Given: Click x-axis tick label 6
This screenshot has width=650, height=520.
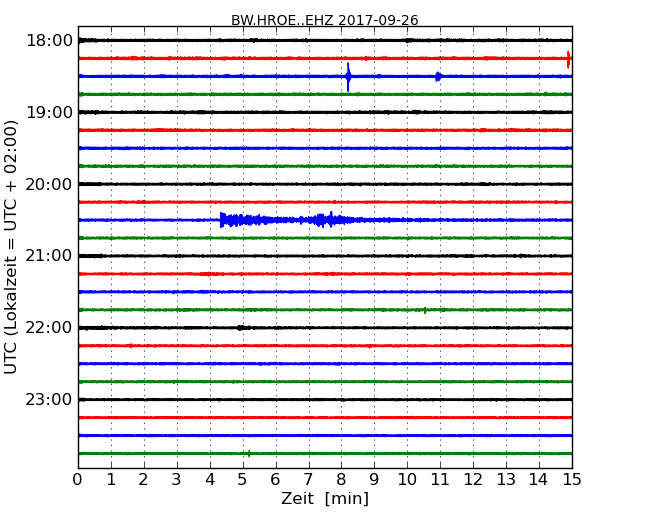Looking at the screenshot, I should pyautogui.click(x=275, y=480).
